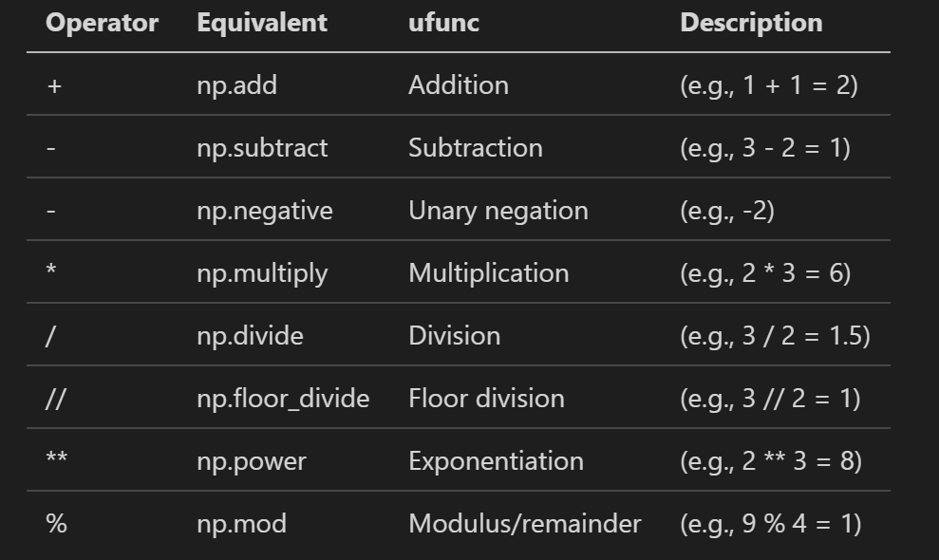The width and height of the screenshot is (939, 560).
Task: Click the ** operator symbol
Action: (x=56, y=461)
